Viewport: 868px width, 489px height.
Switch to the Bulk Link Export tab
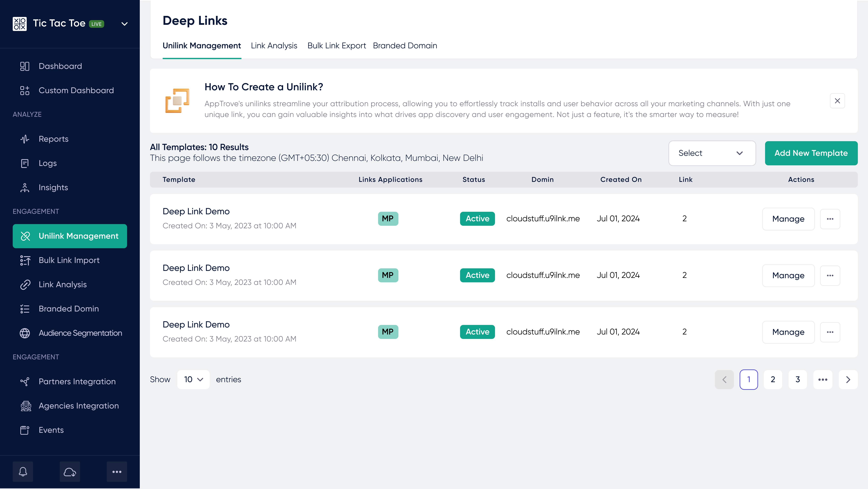[x=337, y=46]
